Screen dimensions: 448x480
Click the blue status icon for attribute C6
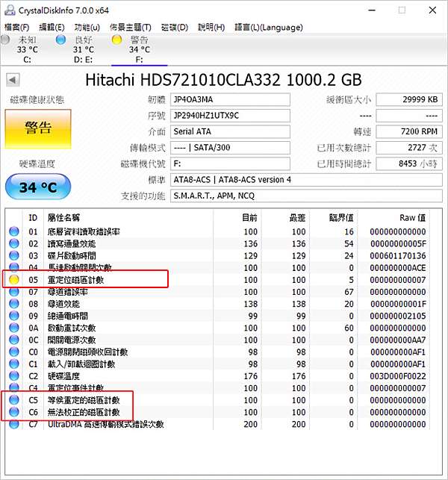(x=13, y=412)
